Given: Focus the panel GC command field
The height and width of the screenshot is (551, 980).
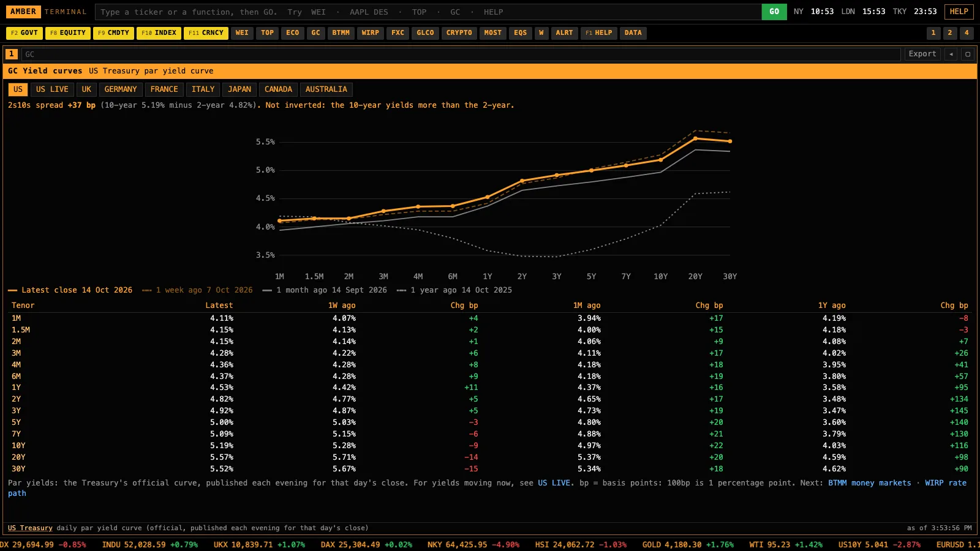Looking at the screenshot, I should (x=461, y=54).
